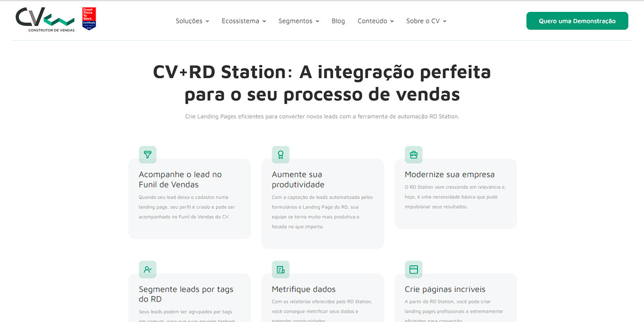Click the Acompanhe o lead no Funil heading
The width and height of the screenshot is (644, 322).
point(180,180)
